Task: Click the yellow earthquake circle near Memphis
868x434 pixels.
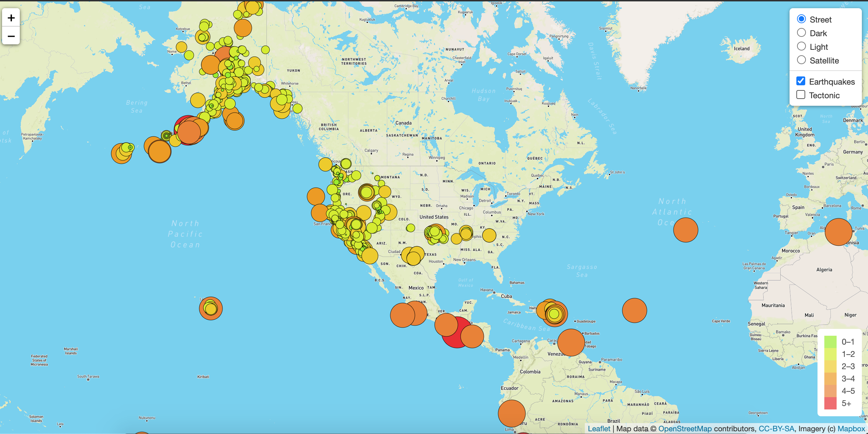Action: (466, 233)
